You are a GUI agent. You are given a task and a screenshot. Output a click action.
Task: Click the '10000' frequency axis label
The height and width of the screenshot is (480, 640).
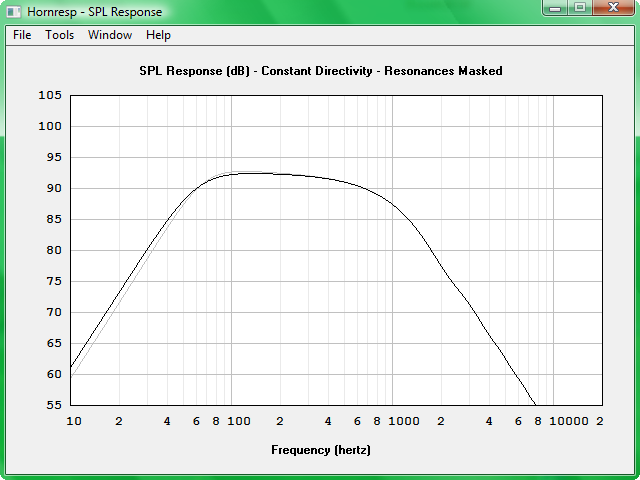569,421
